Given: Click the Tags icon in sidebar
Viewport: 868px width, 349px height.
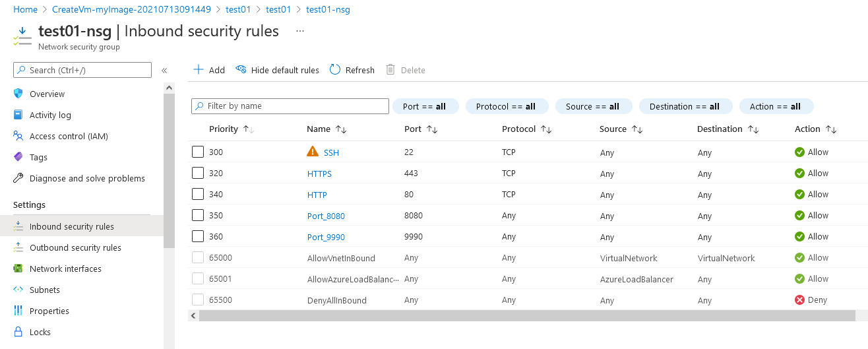Looking at the screenshot, I should (x=18, y=157).
